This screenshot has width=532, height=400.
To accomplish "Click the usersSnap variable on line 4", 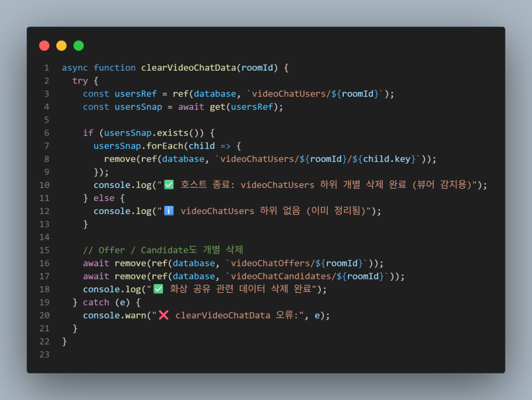I will pyautogui.click(x=138, y=107).
